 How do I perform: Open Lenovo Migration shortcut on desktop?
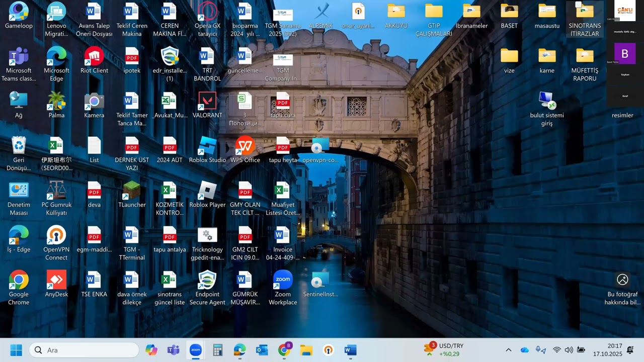pos(56,20)
